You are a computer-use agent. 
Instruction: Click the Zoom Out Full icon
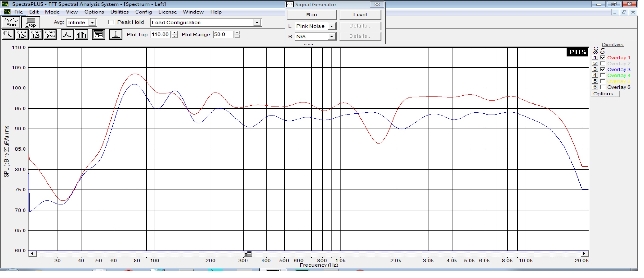(x=50, y=34)
